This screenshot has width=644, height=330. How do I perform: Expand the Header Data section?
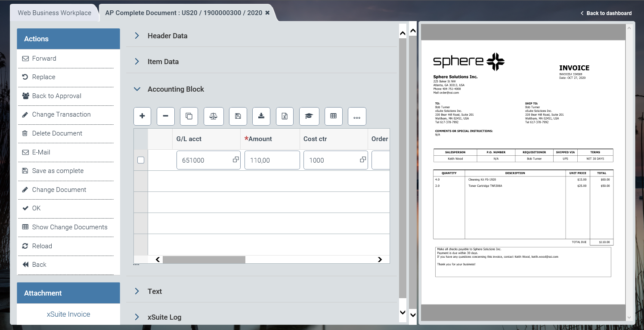coord(167,36)
